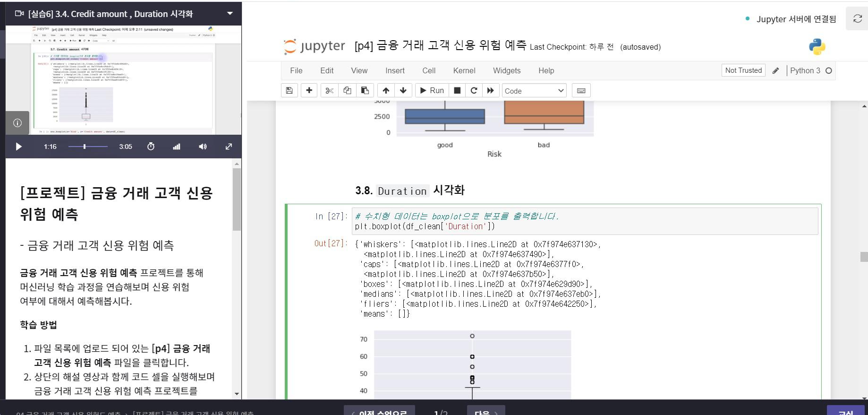The height and width of the screenshot is (415, 868).
Task: Click the video preview thumbnail
Action: point(124,80)
